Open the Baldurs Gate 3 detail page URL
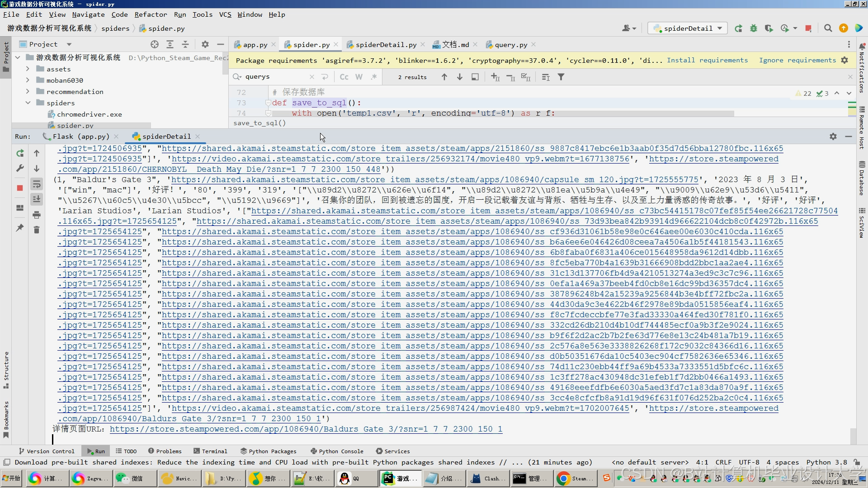Screen dimensions: 868x488 coord(306,429)
